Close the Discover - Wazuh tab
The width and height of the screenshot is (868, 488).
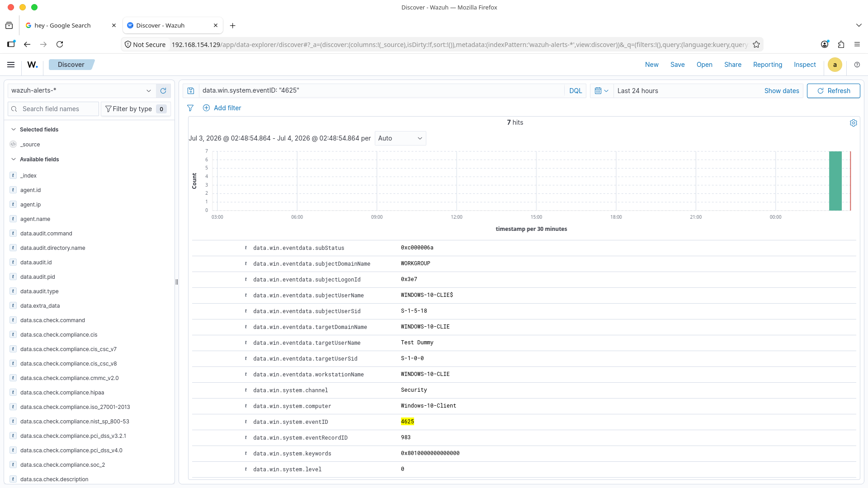(216, 25)
